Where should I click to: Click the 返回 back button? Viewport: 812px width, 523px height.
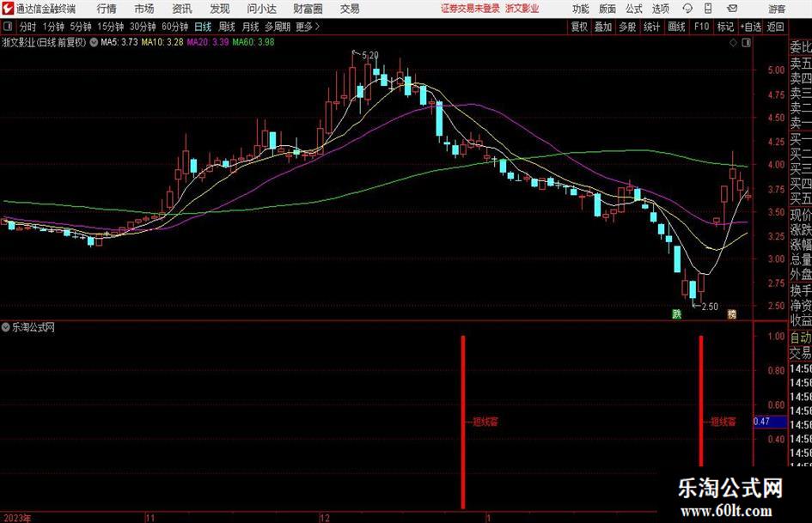tap(775, 27)
